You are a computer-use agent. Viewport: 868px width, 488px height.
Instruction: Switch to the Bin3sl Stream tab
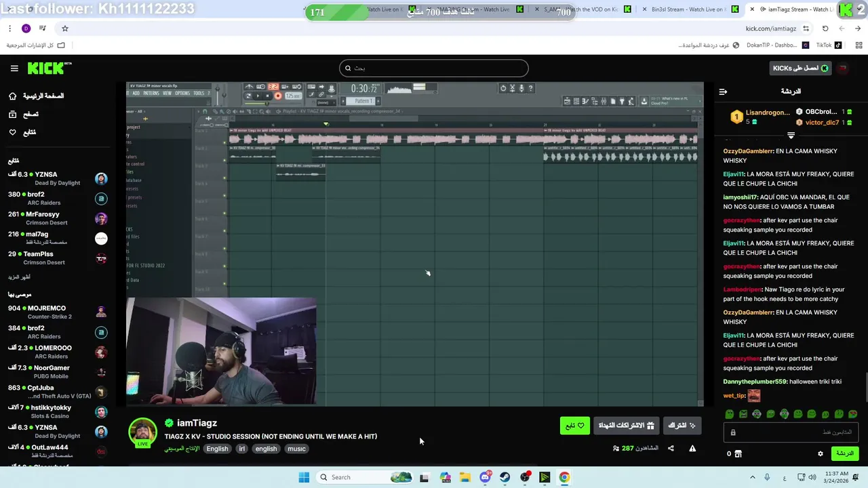point(689,9)
